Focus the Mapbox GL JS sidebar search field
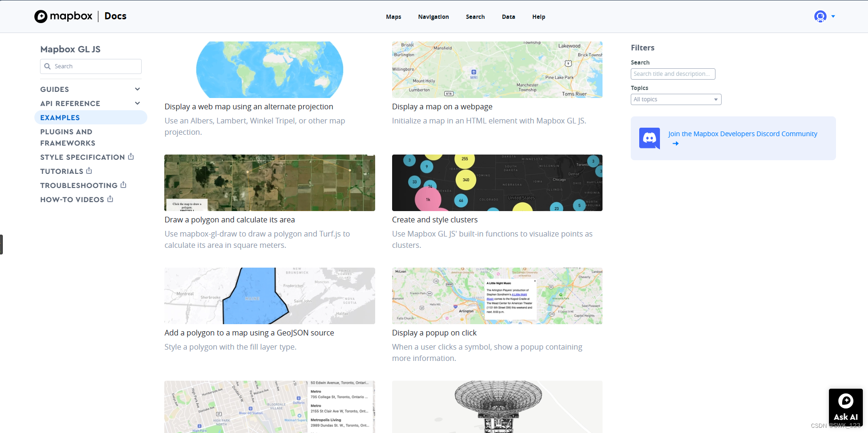Image resolution: width=868 pixels, height=433 pixels. pos(91,66)
